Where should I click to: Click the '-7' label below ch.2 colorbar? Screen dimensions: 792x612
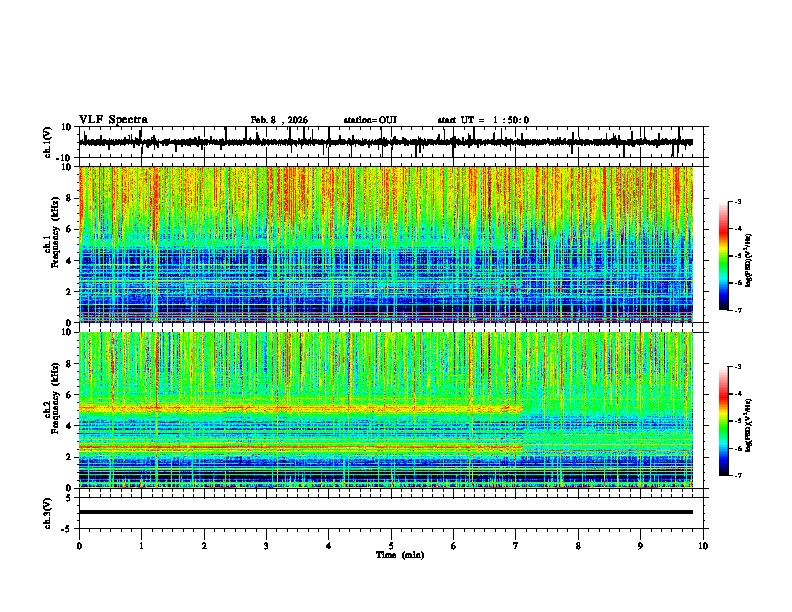click(x=737, y=475)
